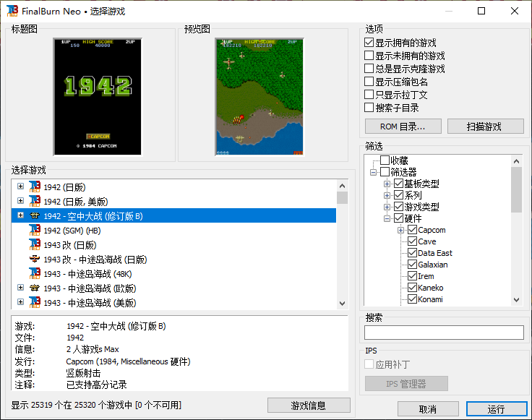Uncheck Galaxian hardware filter

(412, 265)
